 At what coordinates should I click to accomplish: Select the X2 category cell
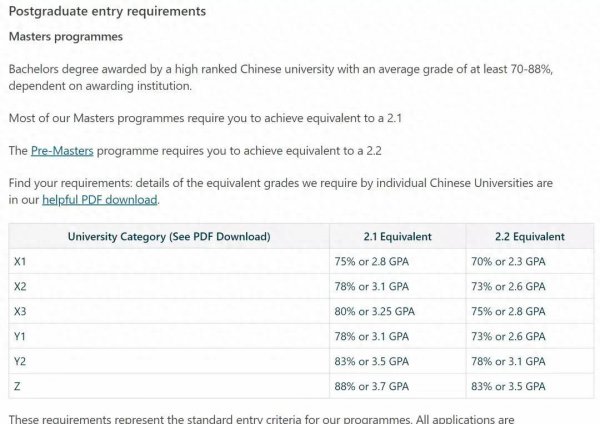pos(21,286)
